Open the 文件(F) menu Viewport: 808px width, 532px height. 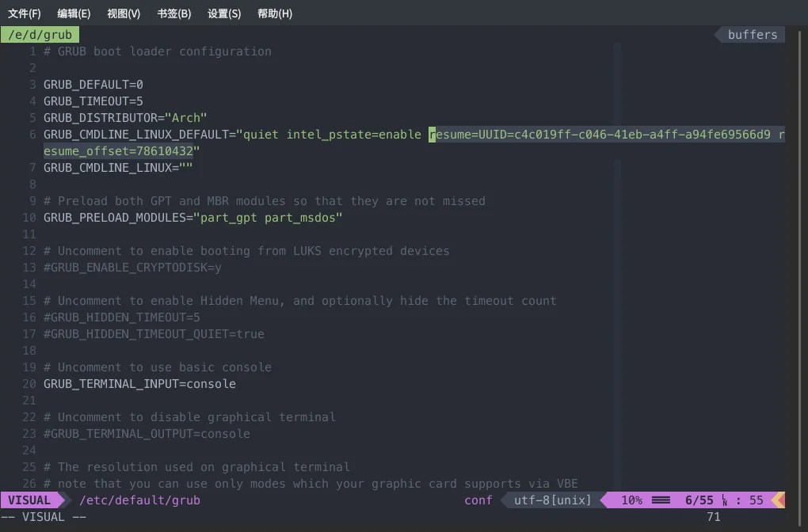tap(24, 13)
